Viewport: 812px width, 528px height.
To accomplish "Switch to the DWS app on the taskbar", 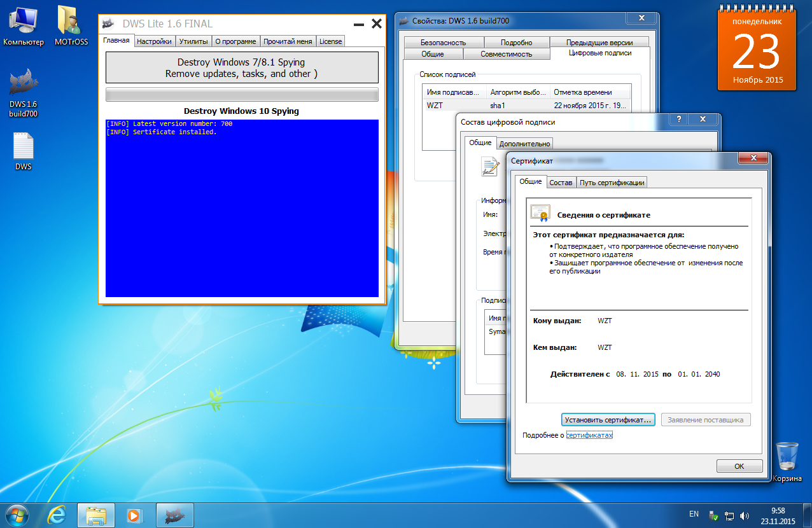I will point(174,515).
